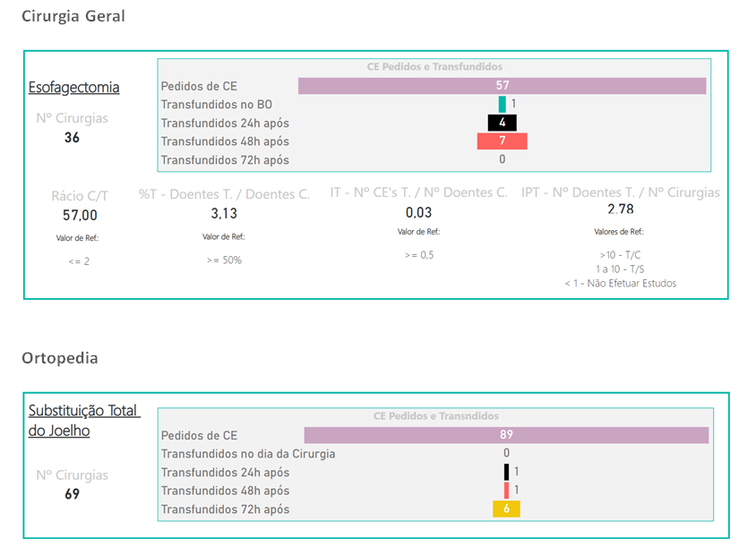The width and height of the screenshot is (756, 555).
Task: Click the Ortopedia section heading
Action: point(60,358)
